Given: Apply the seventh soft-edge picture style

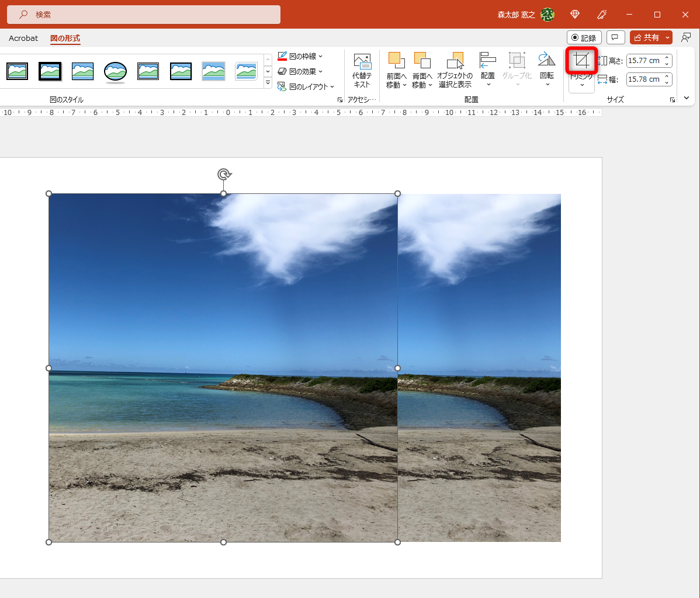Looking at the screenshot, I should click(213, 71).
